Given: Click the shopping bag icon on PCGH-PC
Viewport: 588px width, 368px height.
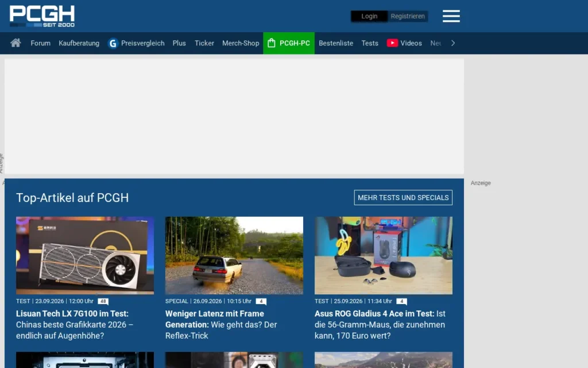Looking at the screenshot, I should point(272,43).
